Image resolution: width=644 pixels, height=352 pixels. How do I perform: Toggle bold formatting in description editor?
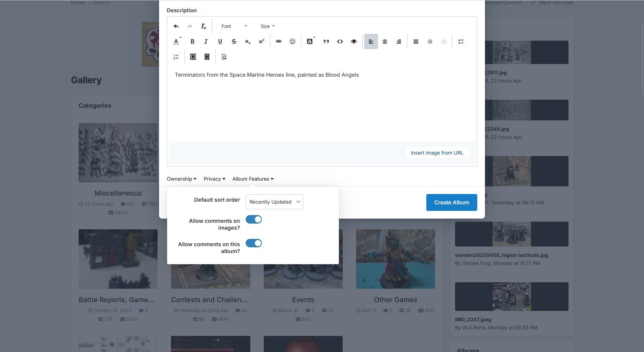pos(192,42)
